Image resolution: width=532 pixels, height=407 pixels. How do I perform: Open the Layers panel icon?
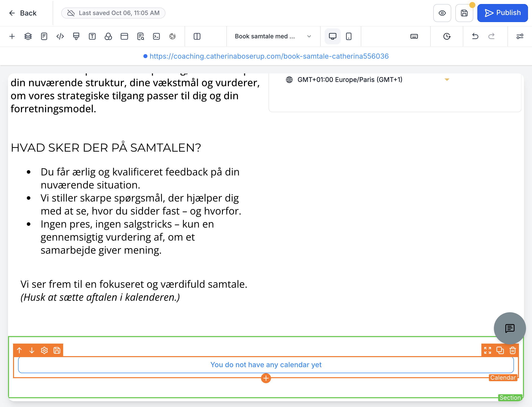(28, 36)
